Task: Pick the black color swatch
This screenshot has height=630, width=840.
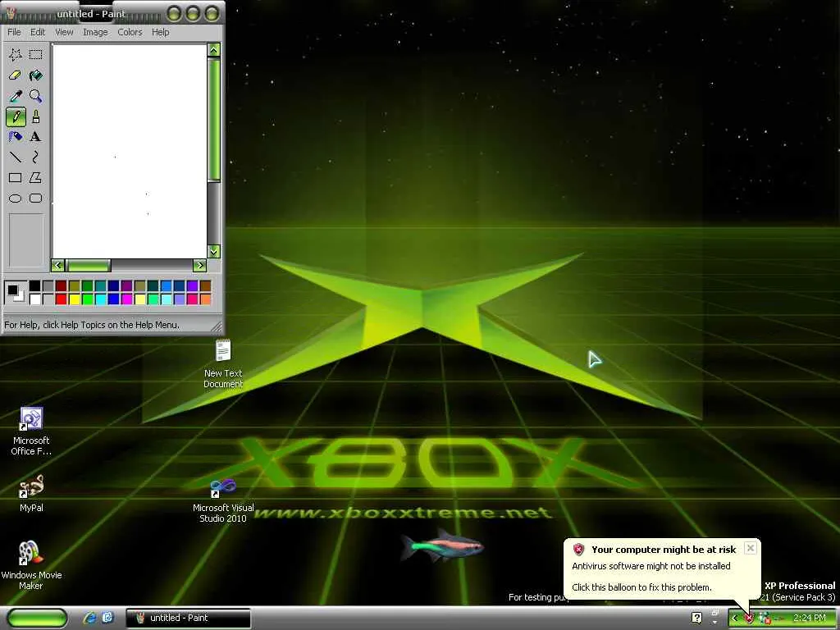Action: [x=34, y=286]
